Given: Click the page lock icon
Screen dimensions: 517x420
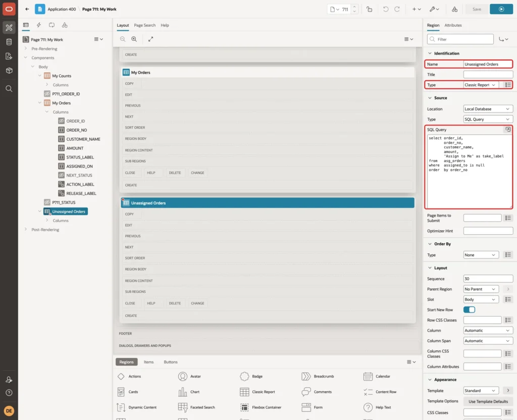Looking at the screenshot, I should 369,9.
